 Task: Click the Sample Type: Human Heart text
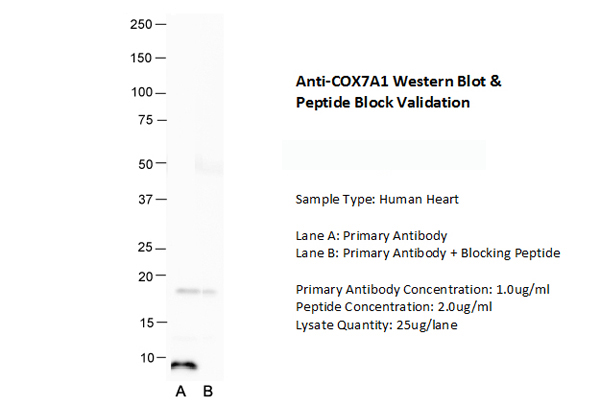(377, 200)
